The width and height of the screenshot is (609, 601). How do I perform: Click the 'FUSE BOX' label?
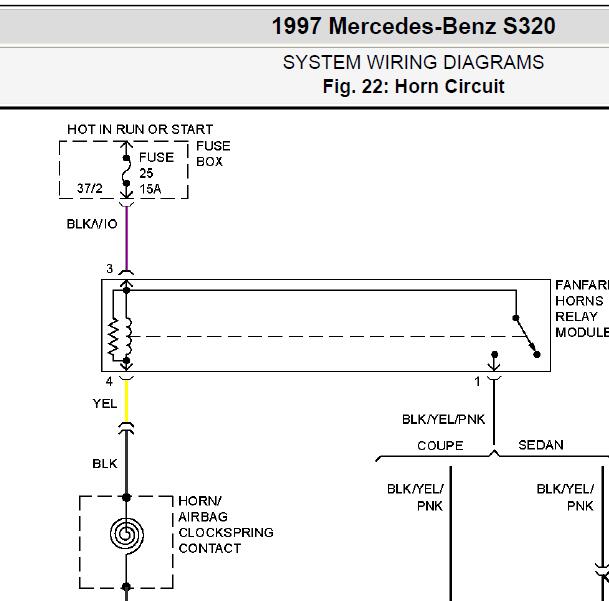pos(213,153)
